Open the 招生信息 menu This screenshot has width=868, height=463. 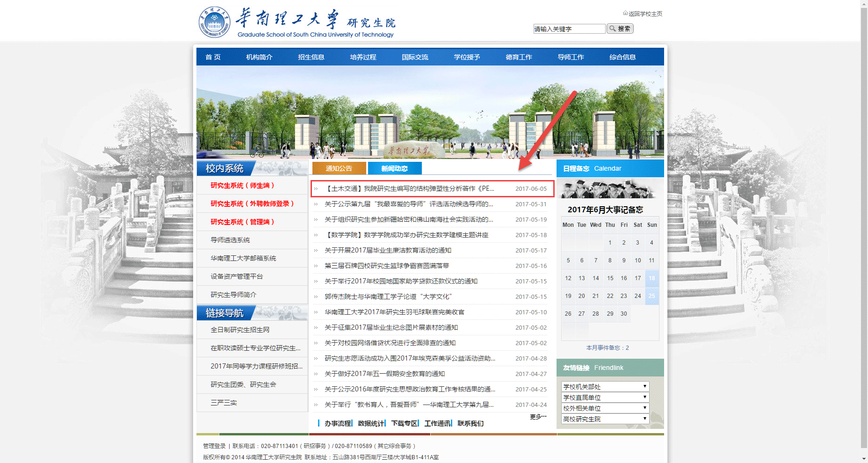point(311,57)
